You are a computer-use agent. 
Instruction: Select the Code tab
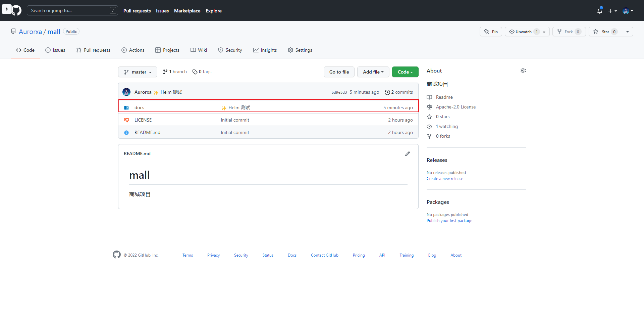pos(25,50)
